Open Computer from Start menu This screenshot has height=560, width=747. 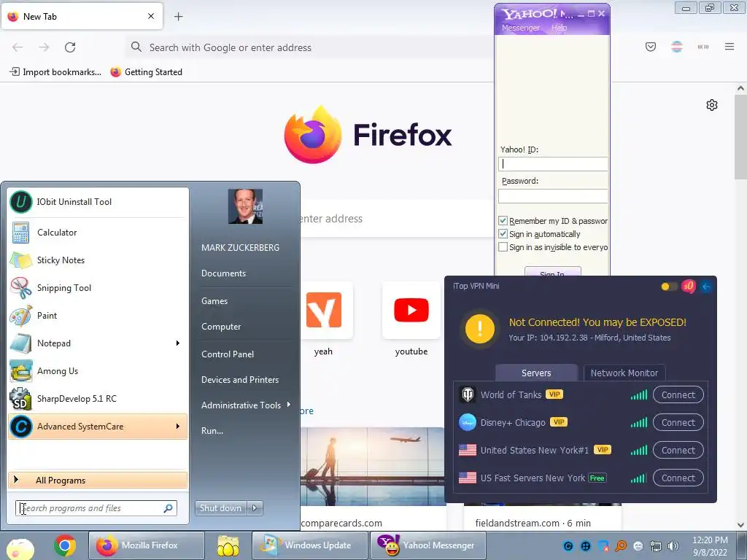point(221,327)
